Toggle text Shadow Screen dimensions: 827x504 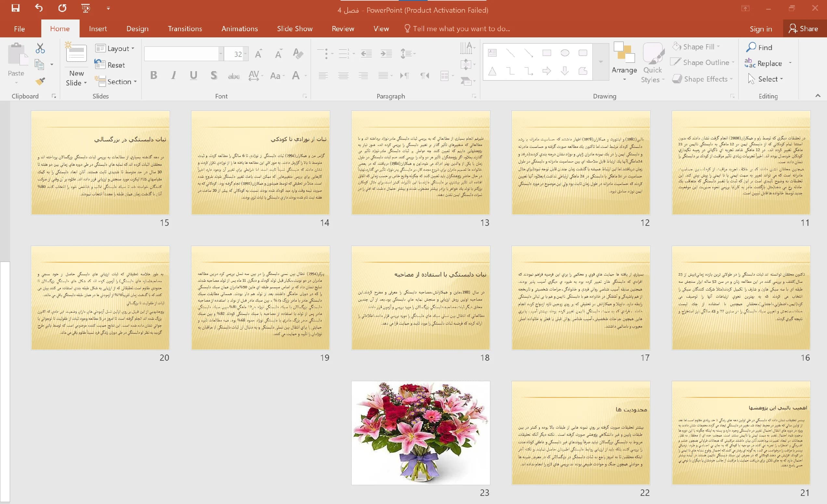pyautogui.click(x=213, y=75)
